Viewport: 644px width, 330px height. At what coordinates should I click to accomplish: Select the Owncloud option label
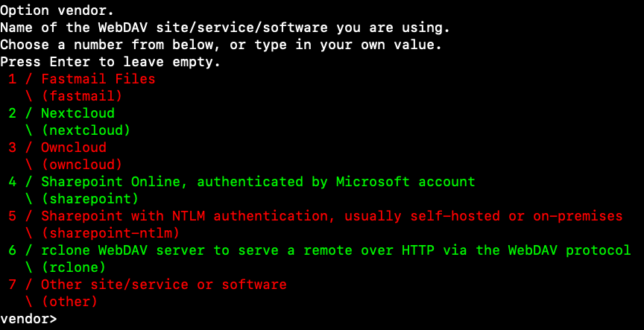click(x=74, y=147)
